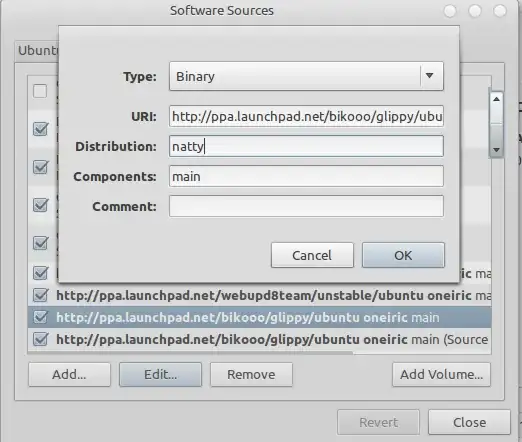Click the sources list scrollbar up arrow
Viewport: 522px width, 442px height.
coord(496,99)
